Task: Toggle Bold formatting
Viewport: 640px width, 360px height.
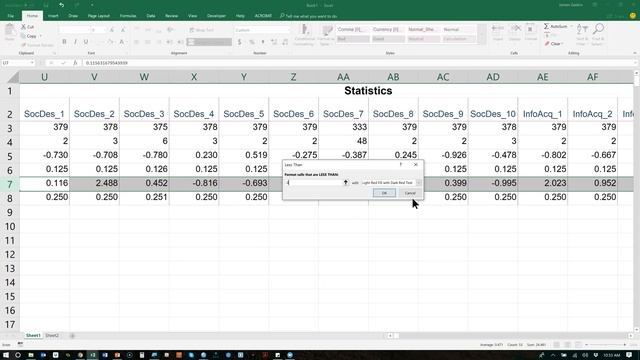Action: [x=64, y=42]
